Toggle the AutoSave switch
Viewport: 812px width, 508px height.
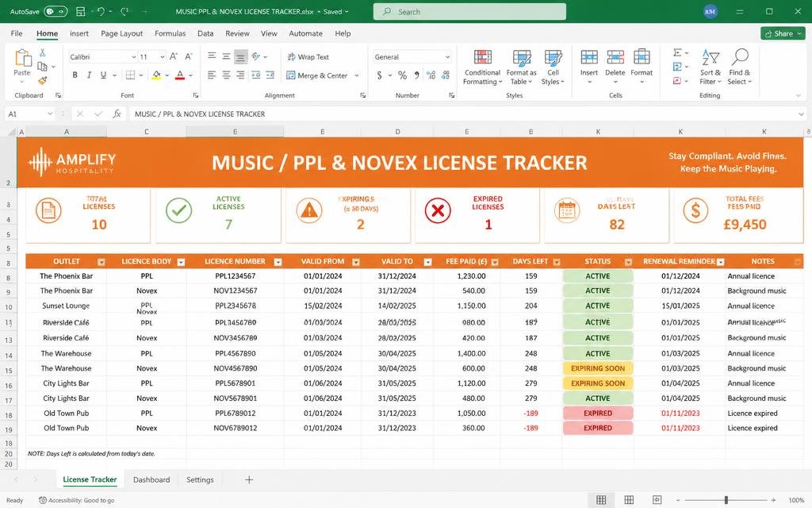(x=56, y=11)
